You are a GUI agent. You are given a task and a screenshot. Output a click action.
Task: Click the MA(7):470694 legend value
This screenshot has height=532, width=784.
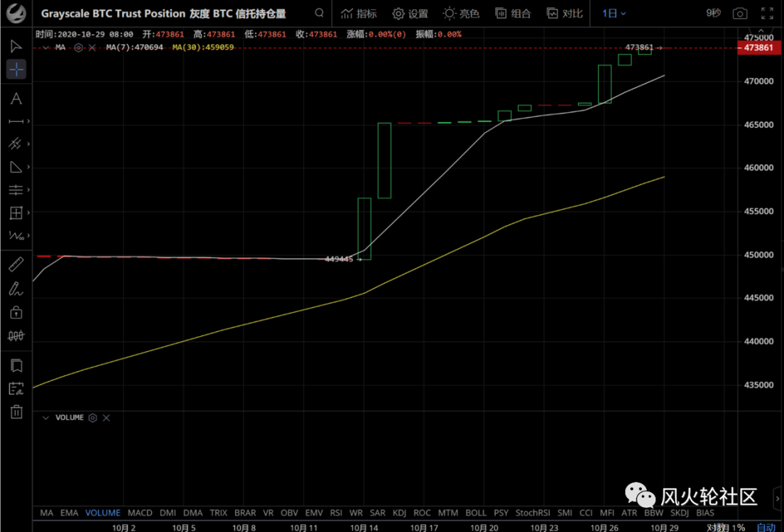click(x=134, y=47)
